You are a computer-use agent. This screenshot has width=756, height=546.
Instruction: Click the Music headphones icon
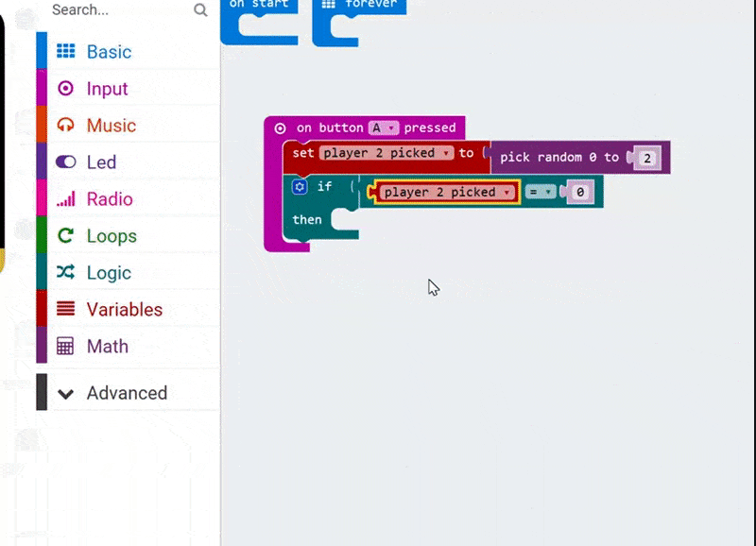[x=65, y=126]
